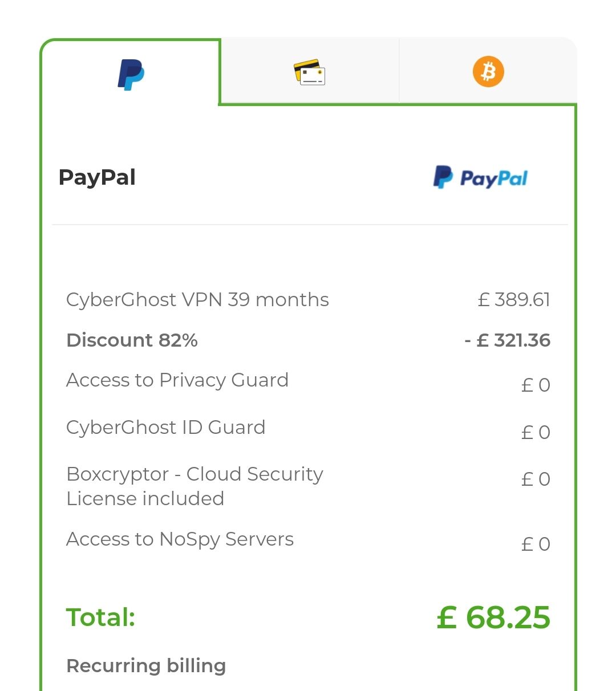The image size is (616, 691).
Task: Switch to the credit card payment tab
Action: point(309,72)
